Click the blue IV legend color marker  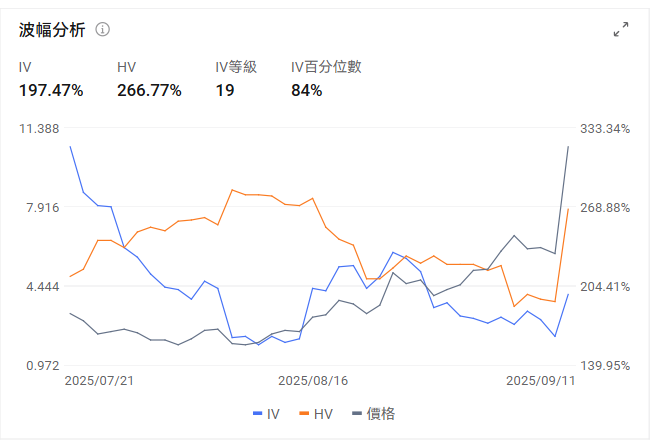pyautogui.click(x=257, y=413)
